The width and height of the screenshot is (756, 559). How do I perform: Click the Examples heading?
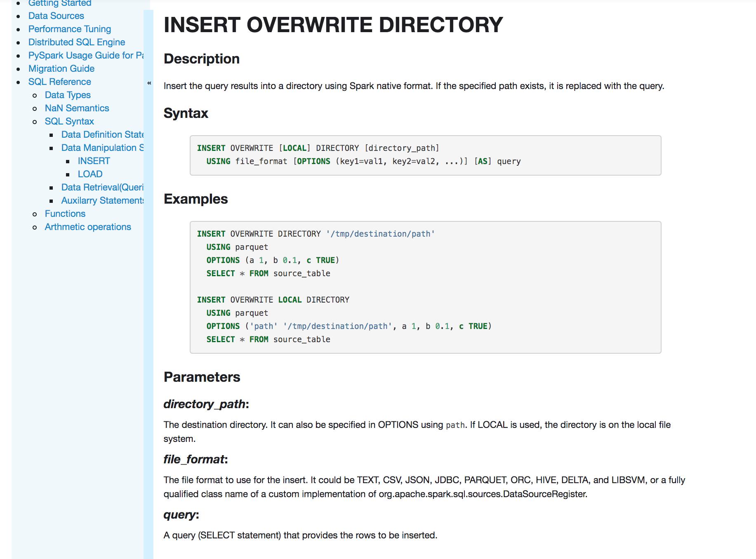point(196,199)
